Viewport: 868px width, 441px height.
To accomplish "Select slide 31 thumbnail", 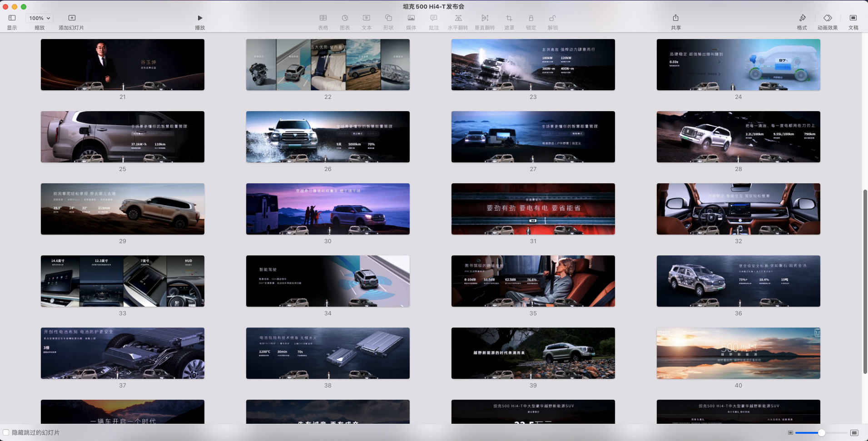I will [533, 209].
